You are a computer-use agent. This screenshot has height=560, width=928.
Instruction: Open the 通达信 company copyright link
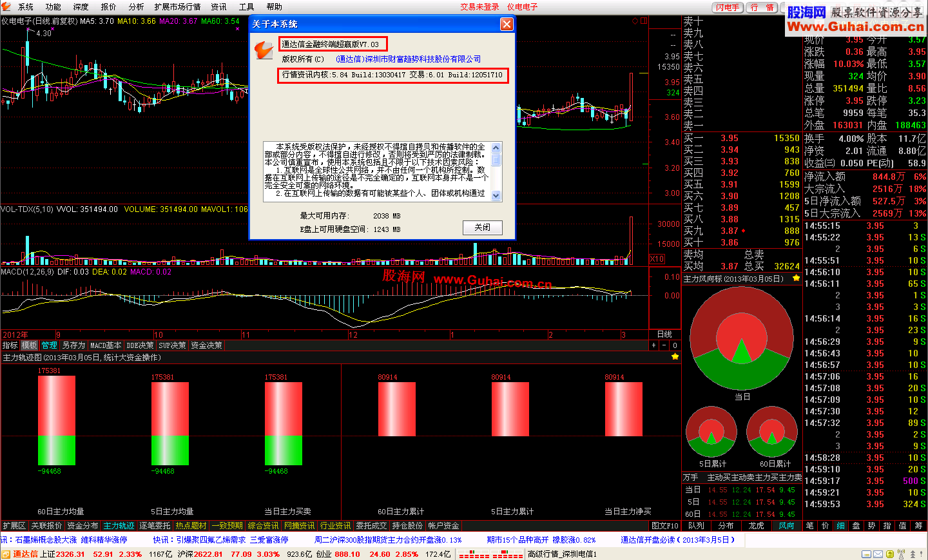point(409,59)
